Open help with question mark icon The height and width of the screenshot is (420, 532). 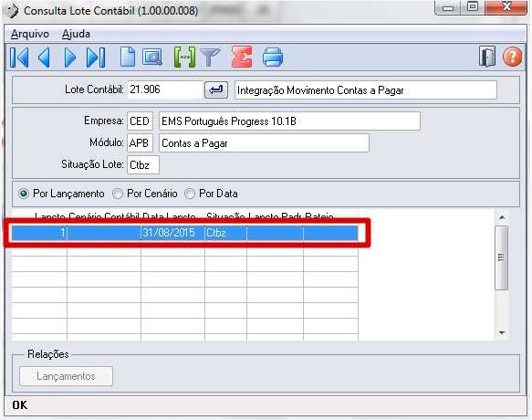(512, 57)
